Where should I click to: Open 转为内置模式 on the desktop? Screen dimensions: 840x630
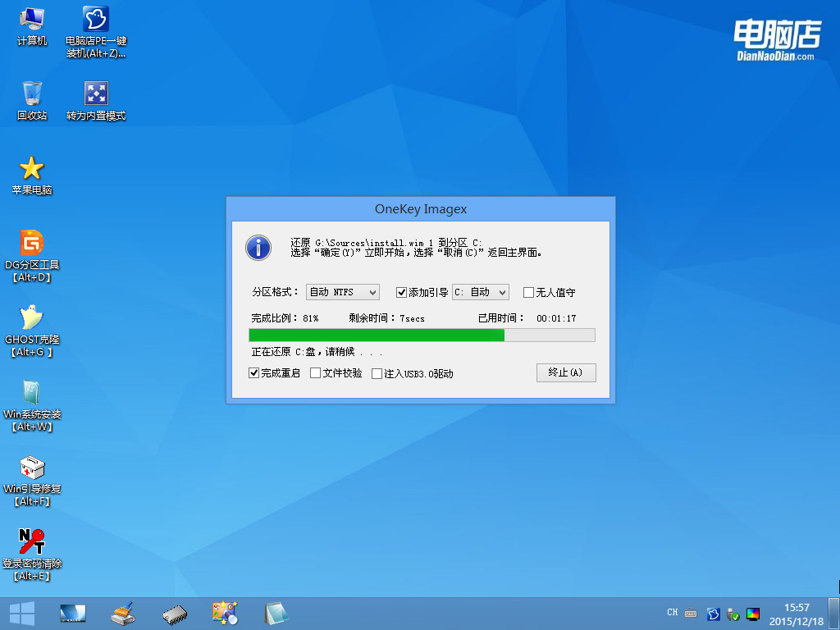(96, 93)
